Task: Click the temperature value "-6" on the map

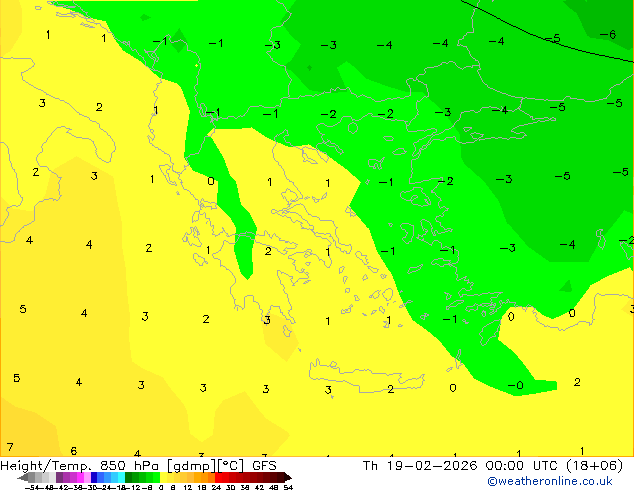Action: (608, 34)
